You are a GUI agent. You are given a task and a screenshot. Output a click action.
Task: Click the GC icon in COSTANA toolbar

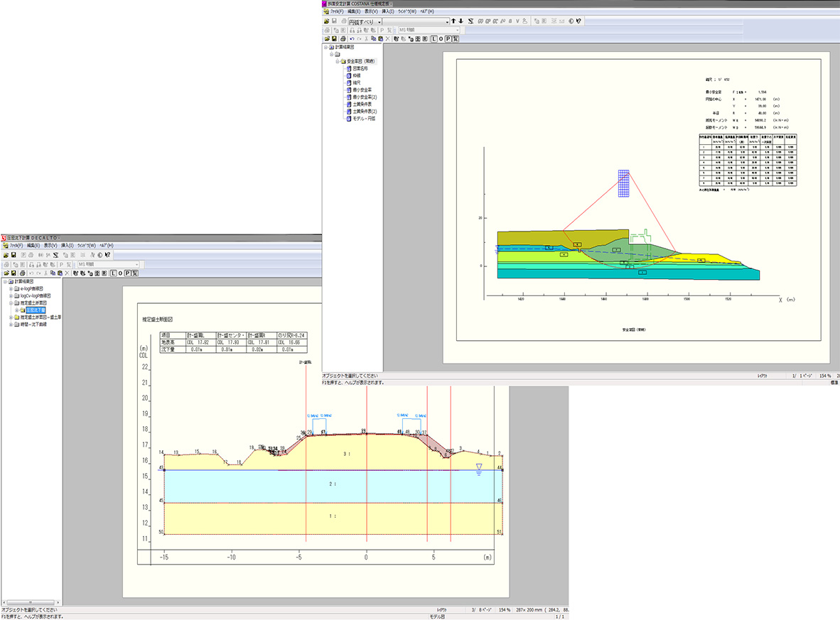(x=495, y=21)
